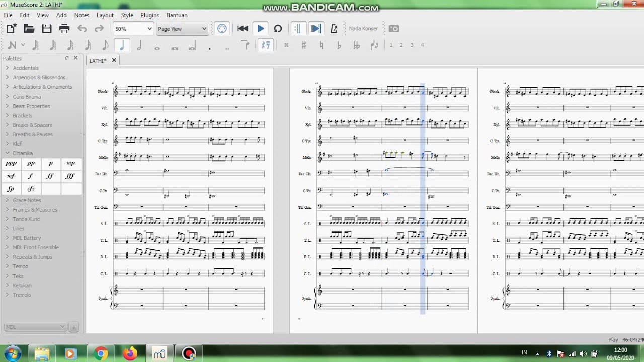This screenshot has width=644, height=362.
Task: Open note input mode dropdown arrow
Action: point(23,45)
